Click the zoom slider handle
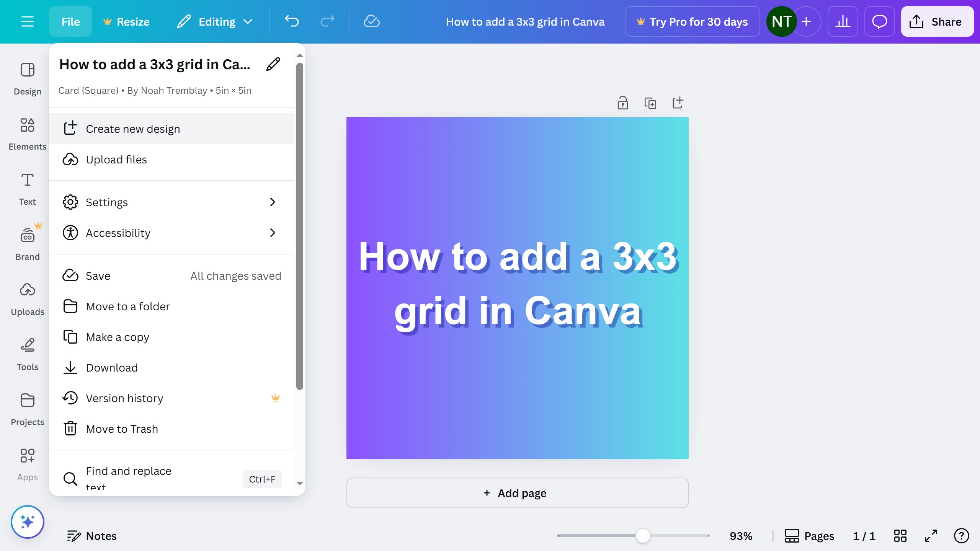Image resolution: width=980 pixels, height=551 pixels. coord(643,536)
